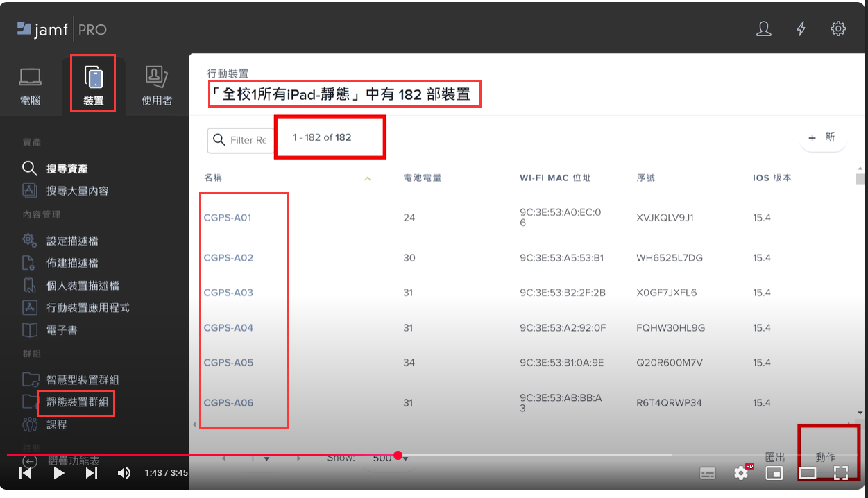Click the video progress bar scrubber

pos(398,455)
